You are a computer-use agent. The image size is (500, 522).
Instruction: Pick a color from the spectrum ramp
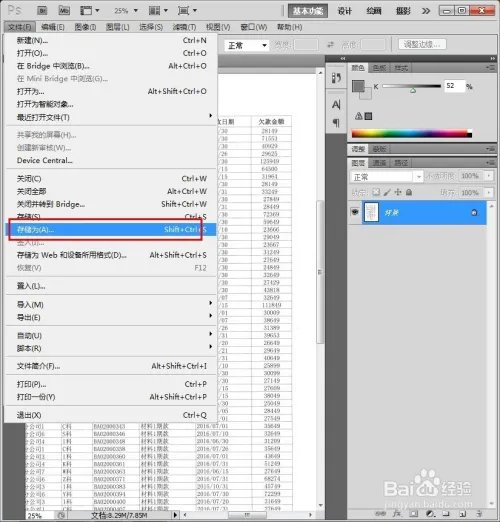click(x=412, y=133)
